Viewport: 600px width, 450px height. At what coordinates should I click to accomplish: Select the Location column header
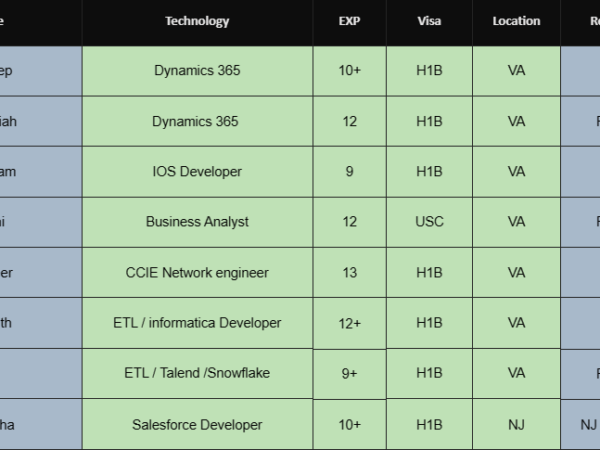(x=516, y=21)
